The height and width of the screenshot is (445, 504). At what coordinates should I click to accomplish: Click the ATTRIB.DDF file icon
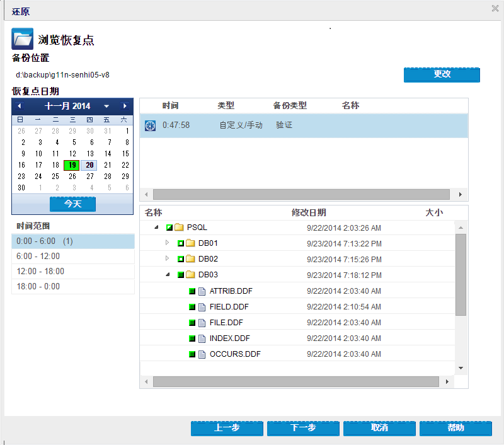coord(202,291)
